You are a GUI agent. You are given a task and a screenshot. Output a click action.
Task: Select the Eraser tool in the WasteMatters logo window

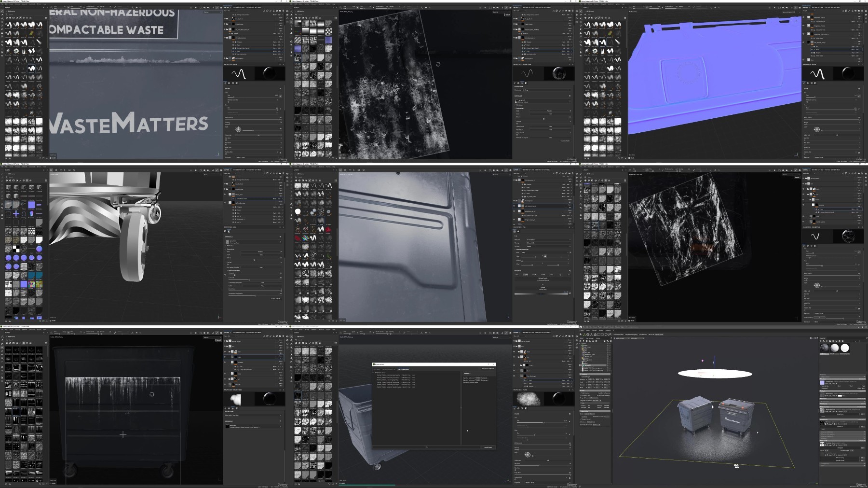[x=2, y=15]
